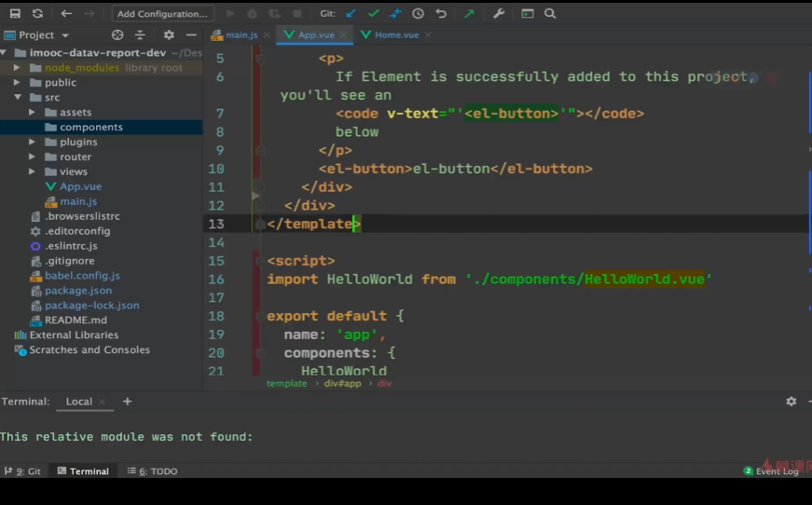Switch to the Home.vue editor tab
The image size is (812, 505).
(x=396, y=35)
